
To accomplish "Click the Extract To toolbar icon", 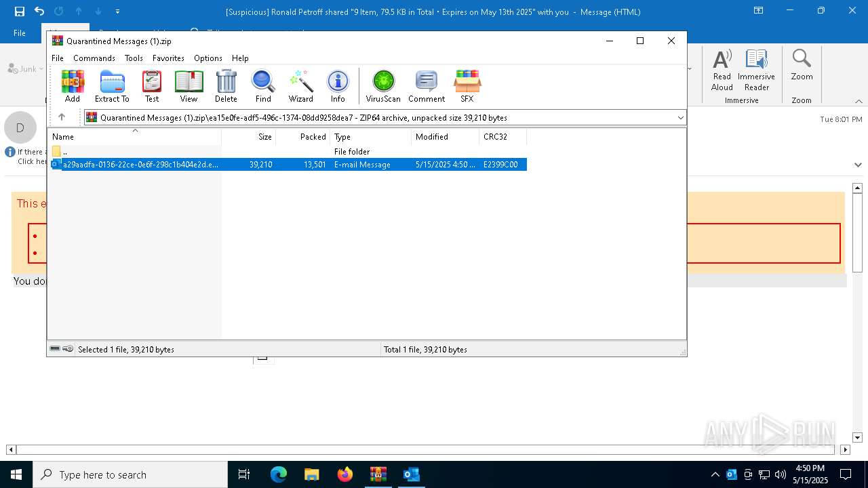I will [112, 86].
